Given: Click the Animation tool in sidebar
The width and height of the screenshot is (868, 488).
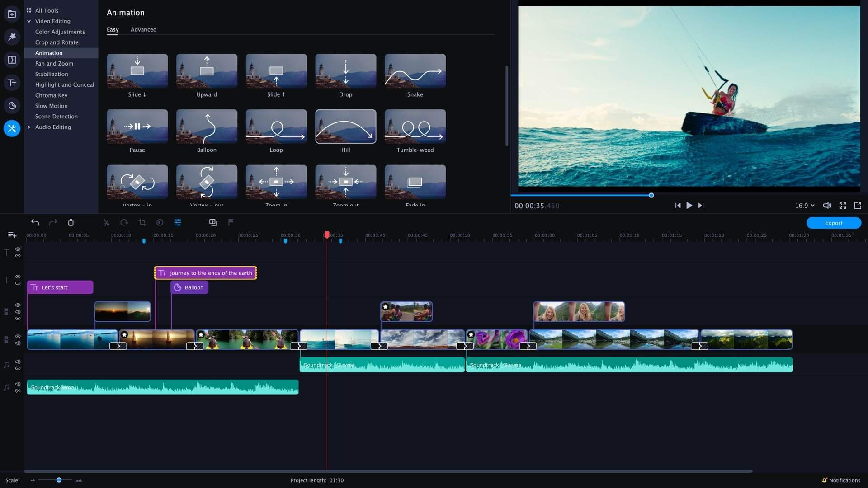Looking at the screenshot, I should [49, 53].
